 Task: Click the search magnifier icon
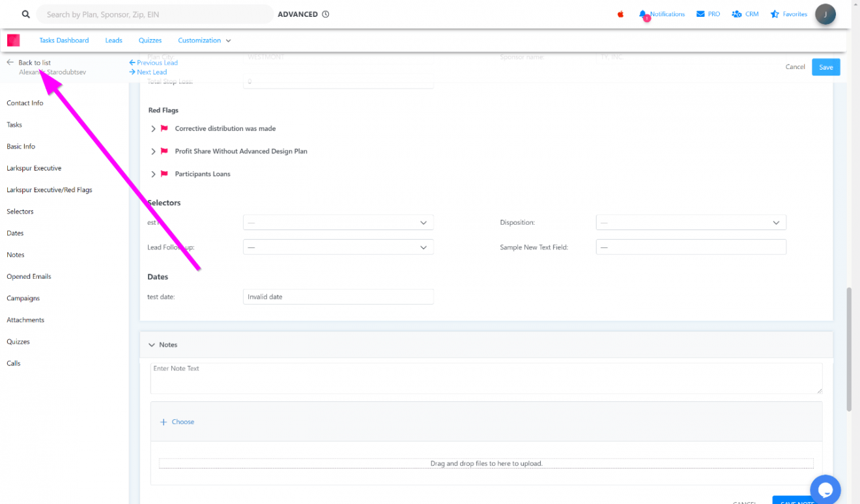pyautogui.click(x=26, y=14)
